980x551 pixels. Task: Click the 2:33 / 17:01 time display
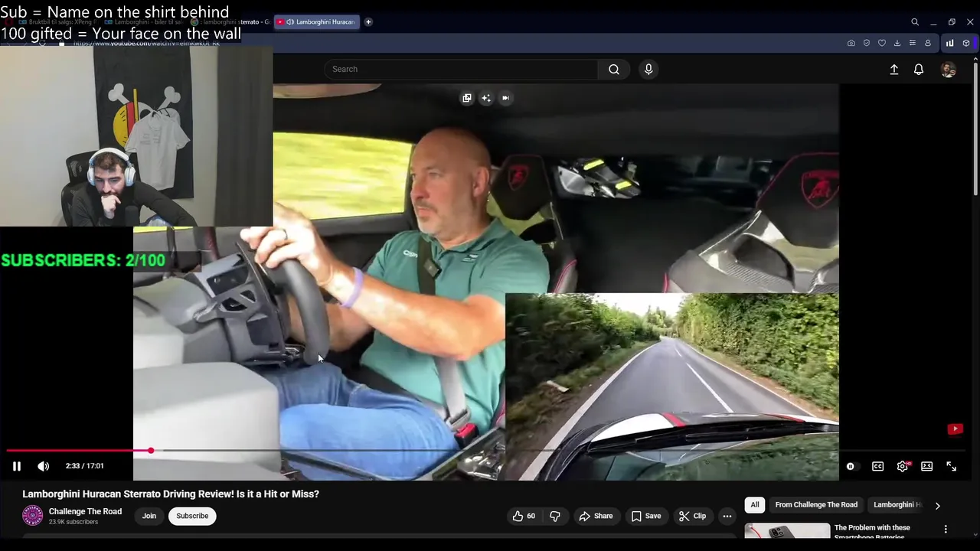click(84, 466)
